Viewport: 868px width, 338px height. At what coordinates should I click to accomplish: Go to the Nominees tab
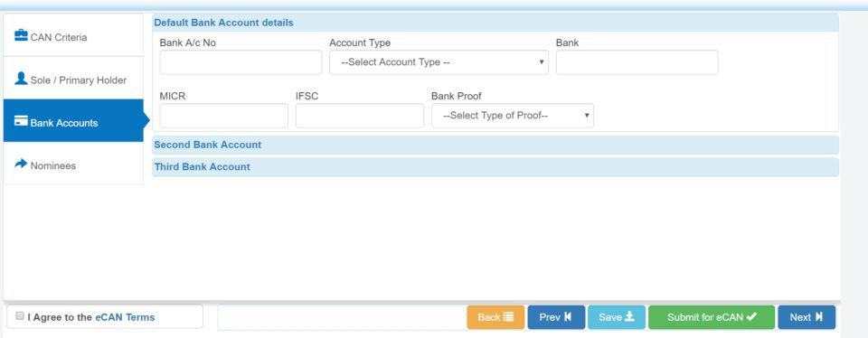73,164
